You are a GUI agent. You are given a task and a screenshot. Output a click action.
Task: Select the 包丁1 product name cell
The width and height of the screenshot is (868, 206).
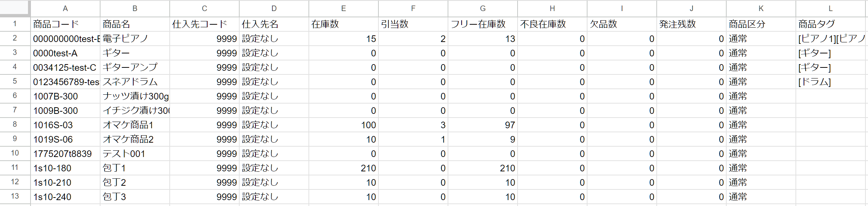coord(135,168)
